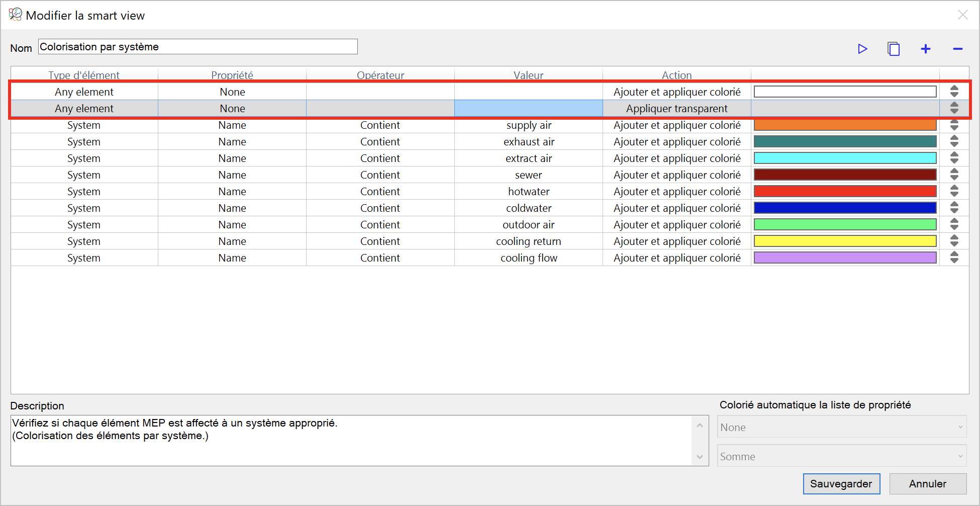This screenshot has height=506, width=980.
Task: Reorder the coldwater row with arrows
Action: pyautogui.click(x=954, y=208)
